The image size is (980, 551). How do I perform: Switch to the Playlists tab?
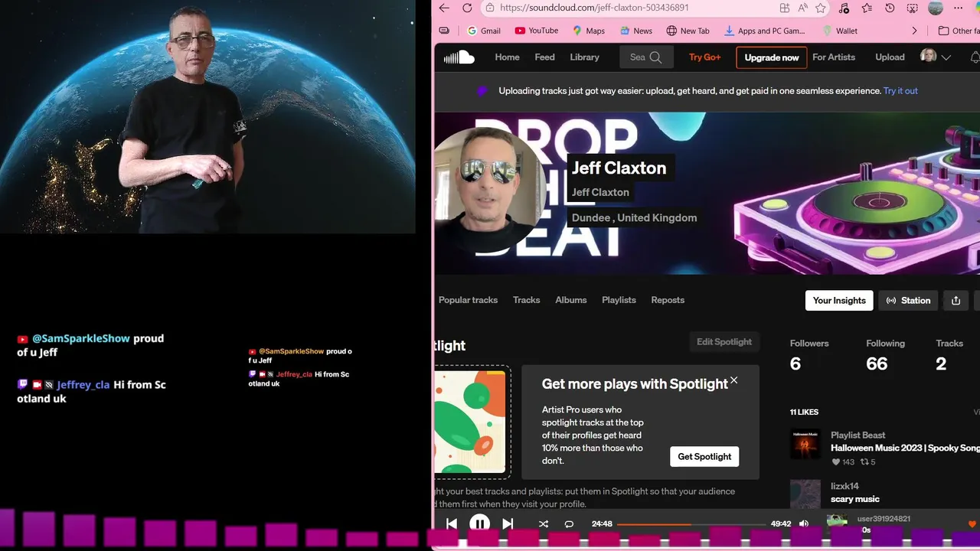619,300
